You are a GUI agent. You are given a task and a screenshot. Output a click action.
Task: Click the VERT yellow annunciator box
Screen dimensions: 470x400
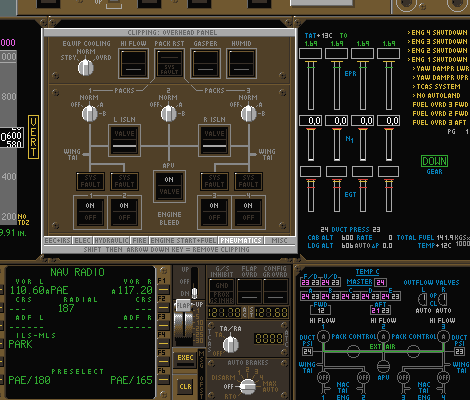(33, 137)
